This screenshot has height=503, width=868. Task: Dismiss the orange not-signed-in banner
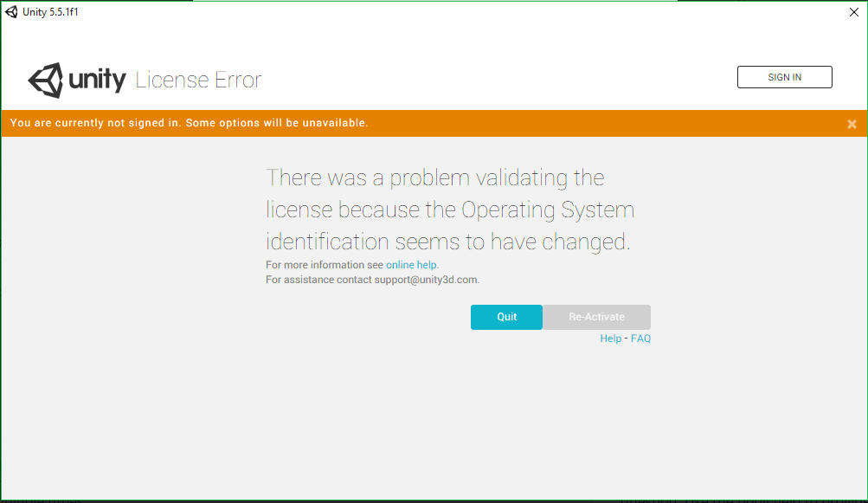click(x=852, y=124)
